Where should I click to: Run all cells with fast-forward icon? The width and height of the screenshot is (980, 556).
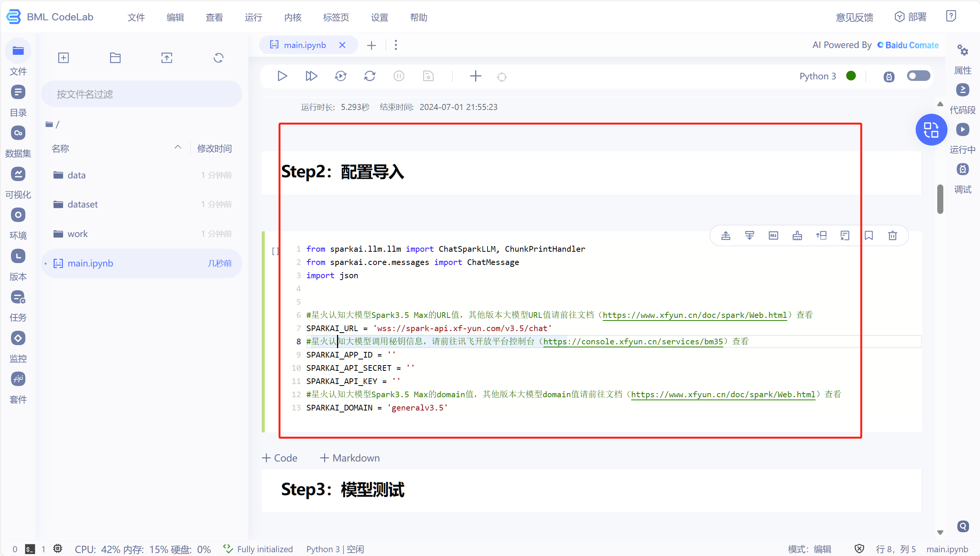point(311,76)
